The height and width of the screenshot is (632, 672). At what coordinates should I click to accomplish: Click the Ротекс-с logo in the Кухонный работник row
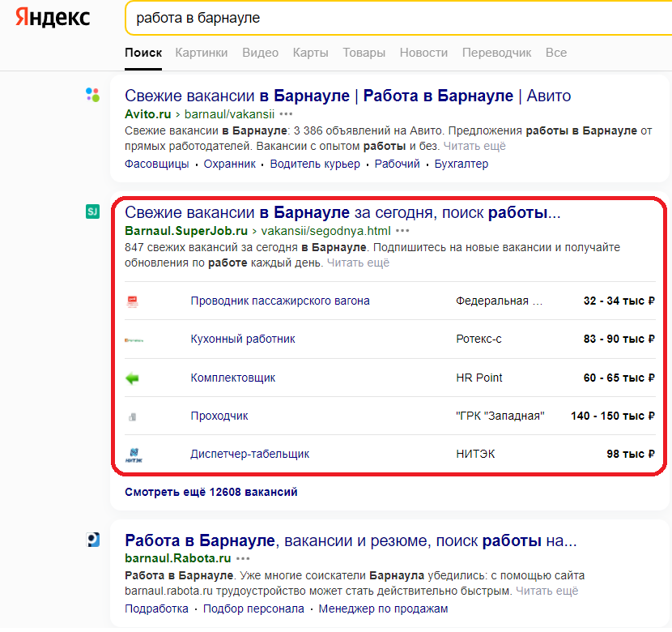[x=134, y=340]
